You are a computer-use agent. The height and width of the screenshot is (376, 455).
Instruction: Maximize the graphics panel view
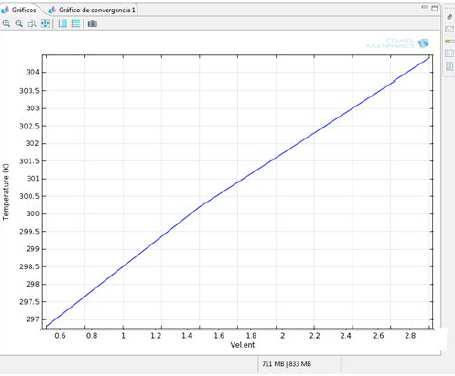435,8
